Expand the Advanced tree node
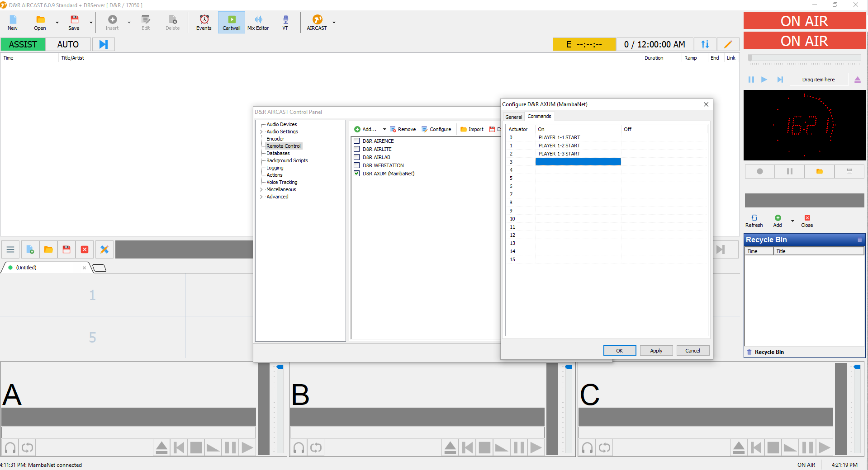The image size is (868, 470). pyautogui.click(x=261, y=197)
